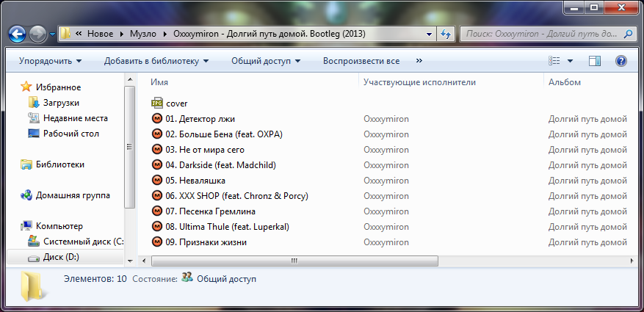Select Избранное in navigation pane
Viewport: 644px width, 312px height.
(x=58, y=87)
